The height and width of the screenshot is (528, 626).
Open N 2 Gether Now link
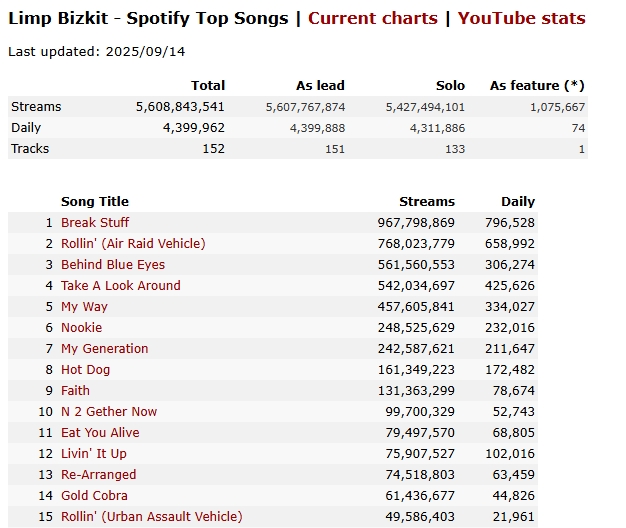[x=109, y=411]
